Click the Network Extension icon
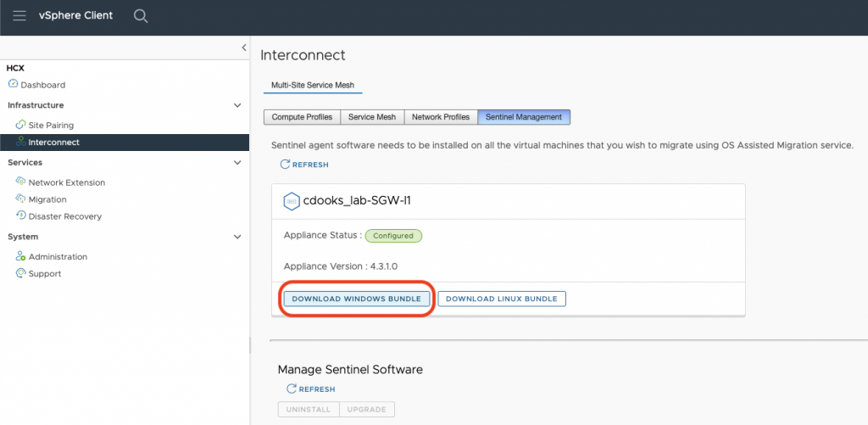 [21, 182]
